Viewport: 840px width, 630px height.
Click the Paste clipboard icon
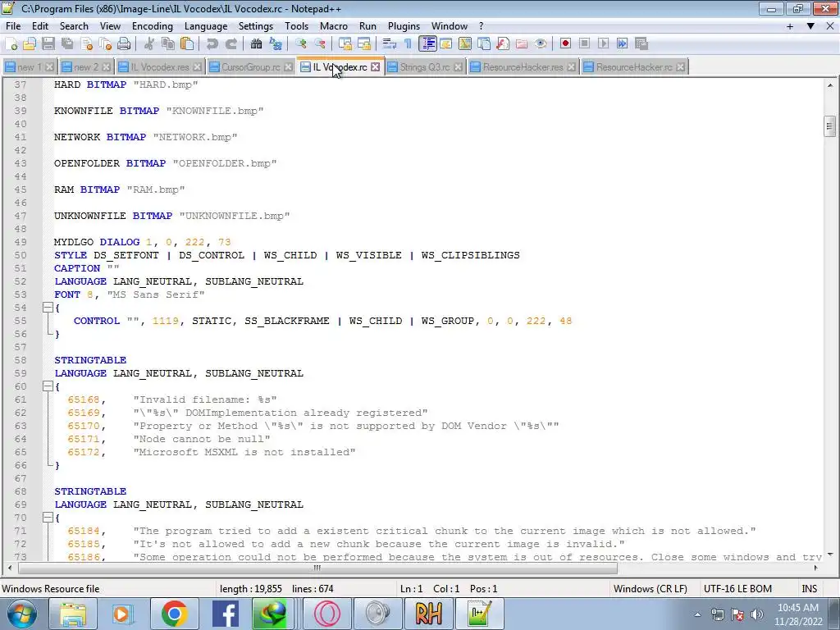pyautogui.click(x=187, y=44)
